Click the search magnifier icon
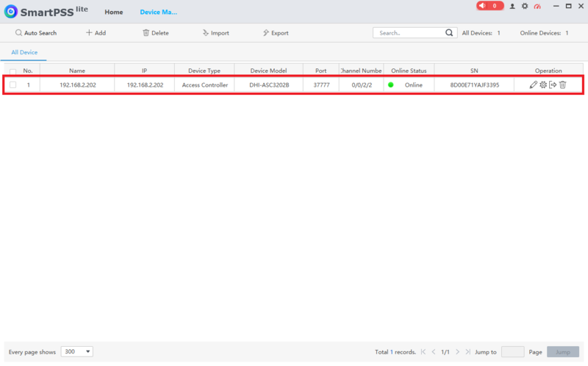The width and height of the screenshot is (588, 366). tap(449, 32)
